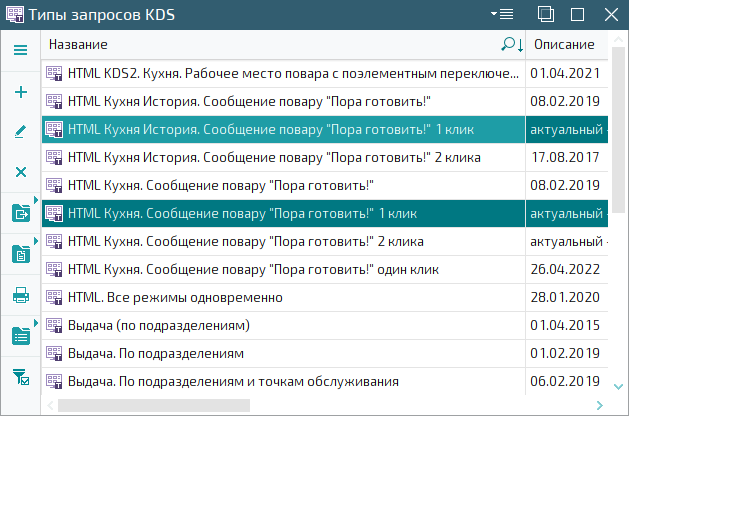
Task: Click the horizontal scrollbar right arrow
Action: [x=599, y=406]
